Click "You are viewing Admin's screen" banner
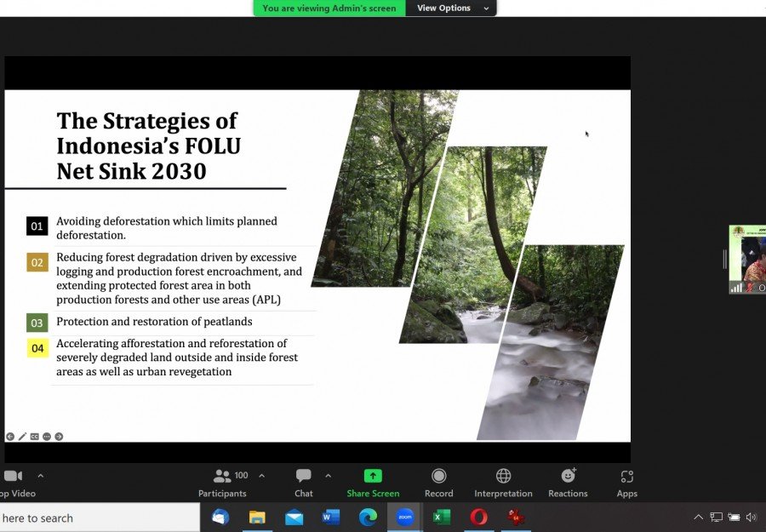This screenshot has width=766, height=532. coord(329,8)
